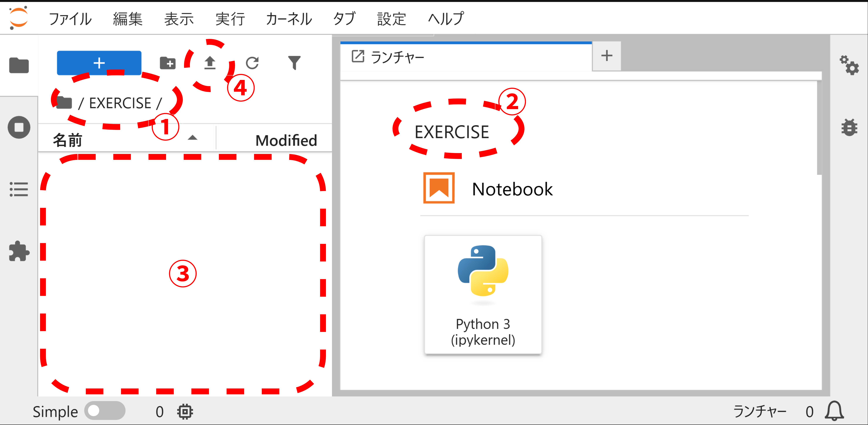Switch to the ランチャー tab

coord(398,57)
